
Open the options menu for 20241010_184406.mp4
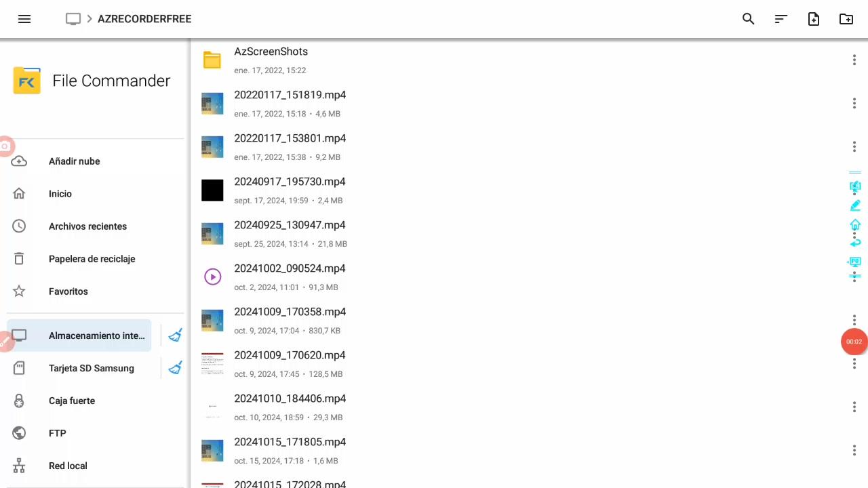854,407
